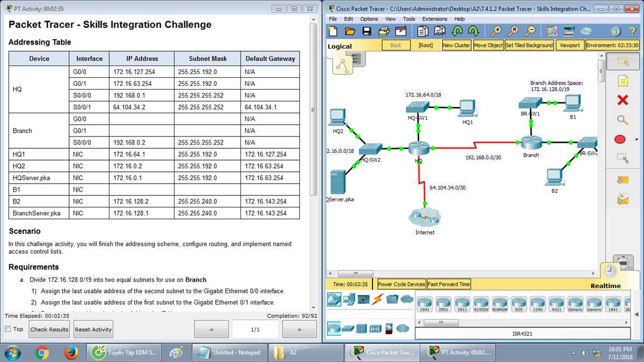Click the Move Object button
The image size is (644, 362).
coord(488,45)
